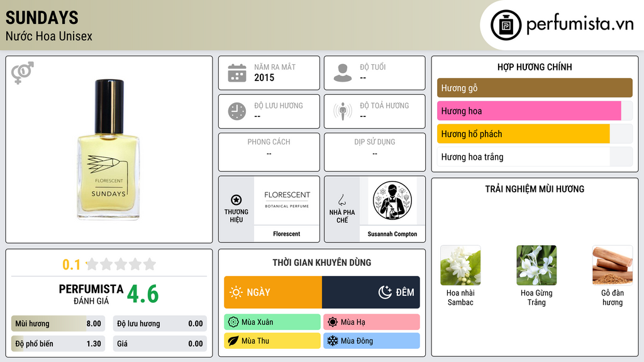644x362 pixels.
Task: Open the Gỗ đàn hương note image
Action: tap(613, 266)
